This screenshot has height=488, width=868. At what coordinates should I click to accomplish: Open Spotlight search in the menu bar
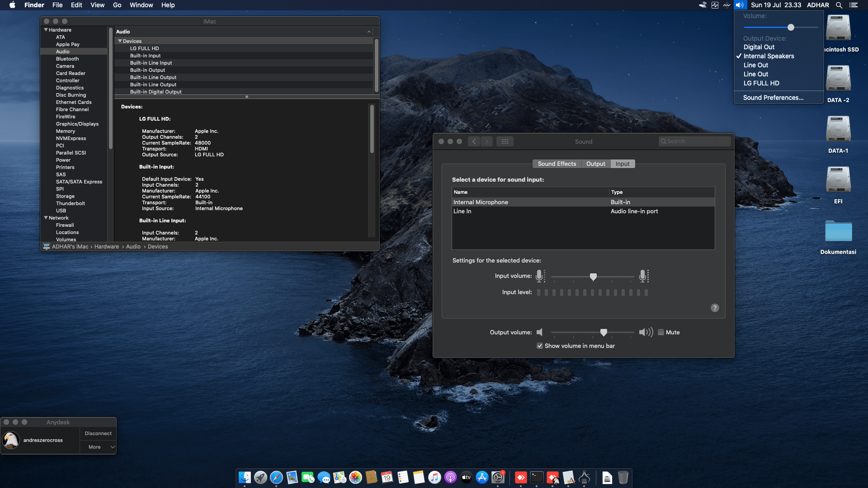[839, 5]
